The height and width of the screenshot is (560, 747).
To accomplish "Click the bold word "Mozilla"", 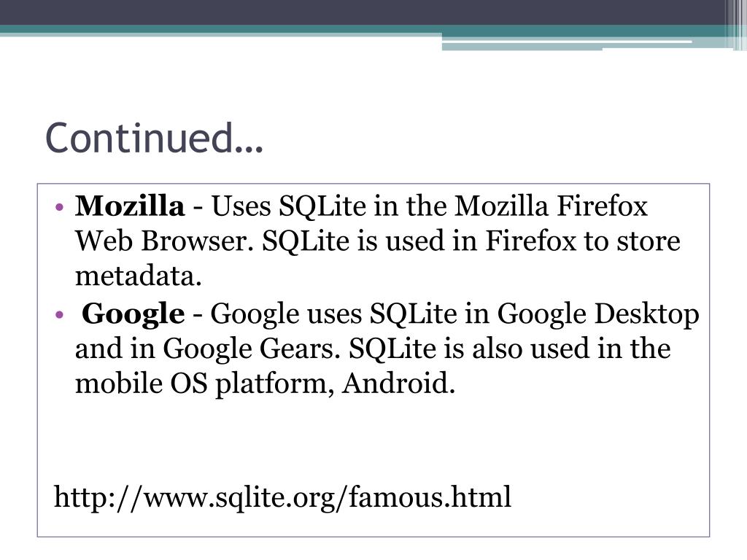I will (130, 206).
